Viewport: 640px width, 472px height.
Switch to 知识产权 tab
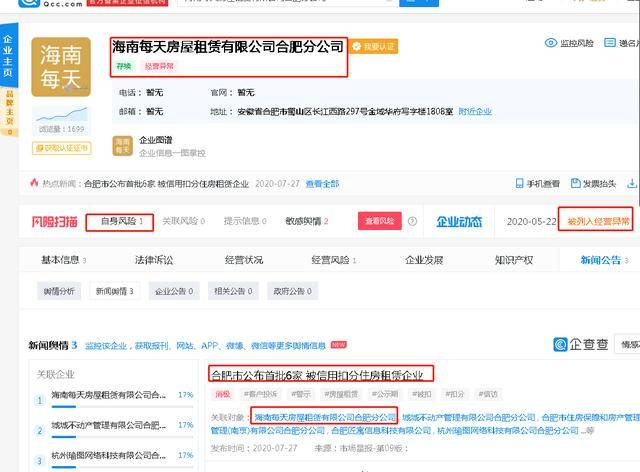point(513,260)
